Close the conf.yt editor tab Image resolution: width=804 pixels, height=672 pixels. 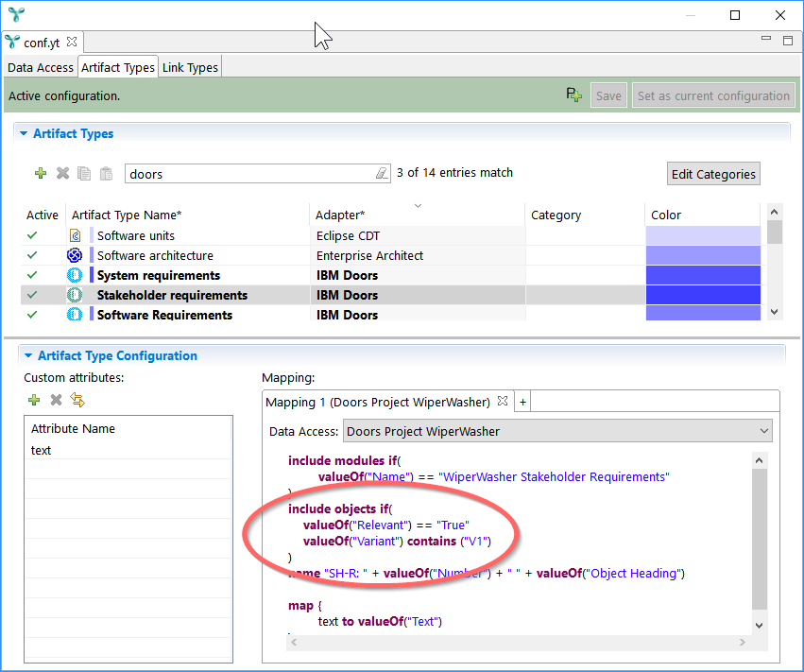(x=72, y=43)
